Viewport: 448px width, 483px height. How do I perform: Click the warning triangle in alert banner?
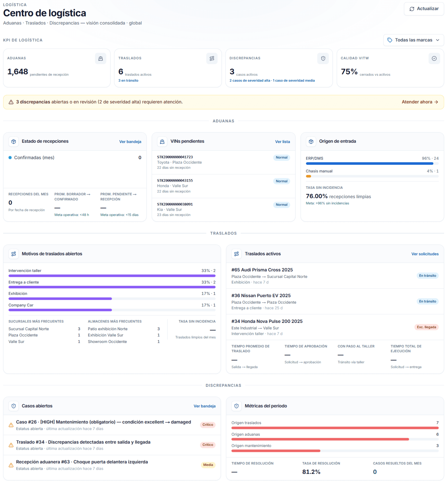pos(11,102)
